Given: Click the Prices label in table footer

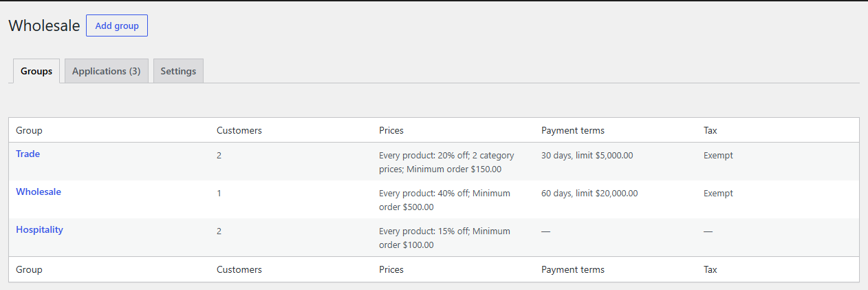Looking at the screenshot, I should pyautogui.click(x=391, y=269).
